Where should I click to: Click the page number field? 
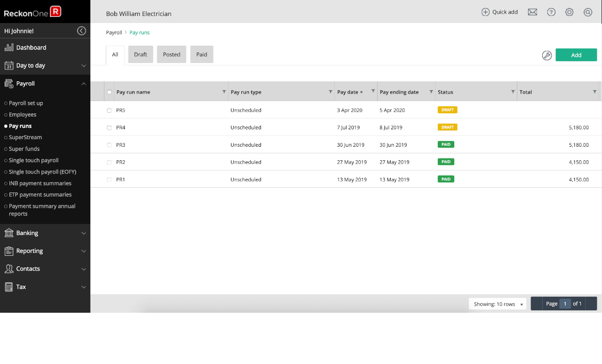[565, 304]
